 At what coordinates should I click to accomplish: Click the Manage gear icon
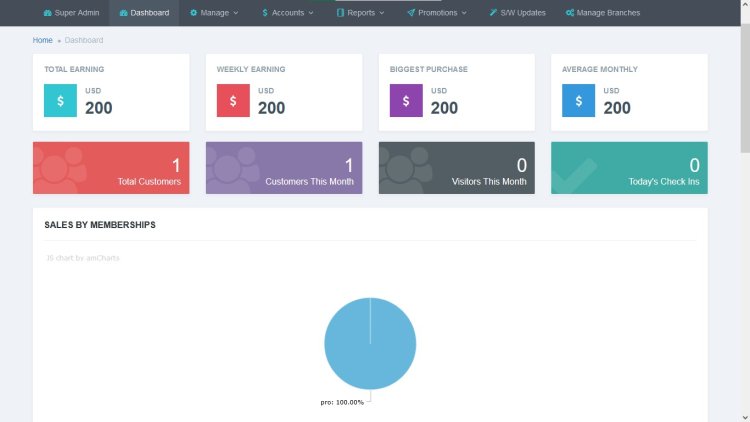(x=193, y=13)
